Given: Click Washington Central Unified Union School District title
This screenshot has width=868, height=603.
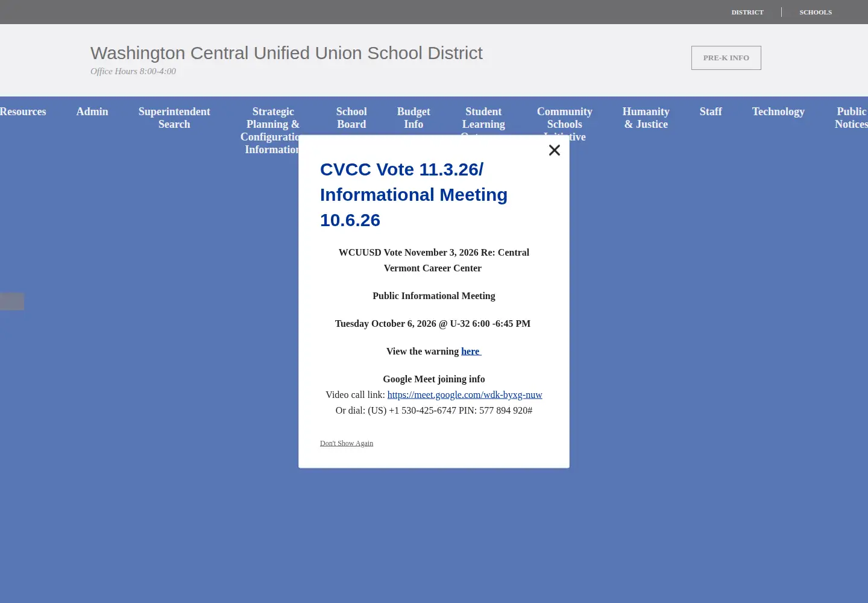Looking at the screenshot, I should click(286, 53).
